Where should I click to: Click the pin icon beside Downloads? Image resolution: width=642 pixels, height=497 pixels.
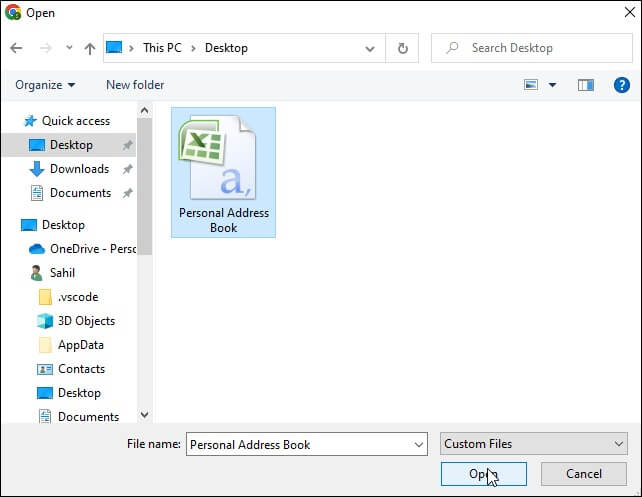coord(128,169)
